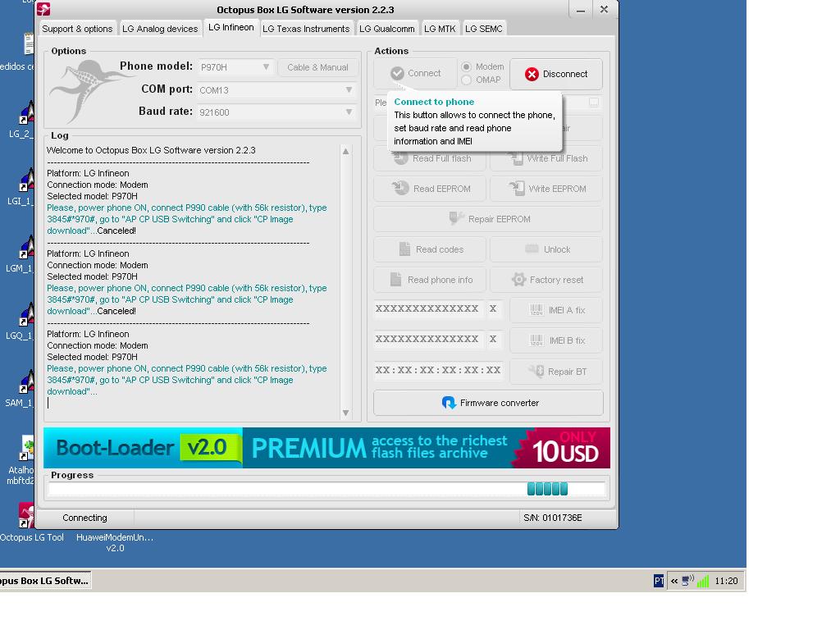Screen dimensions: 840x630
Task: Click the Octopus Box taskbar button
Action: point(45,581)
